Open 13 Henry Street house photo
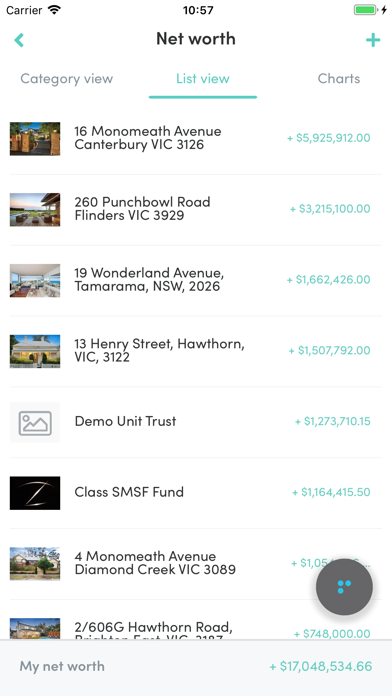This screenshot has width=392, height=696. (x=35, y=351)
